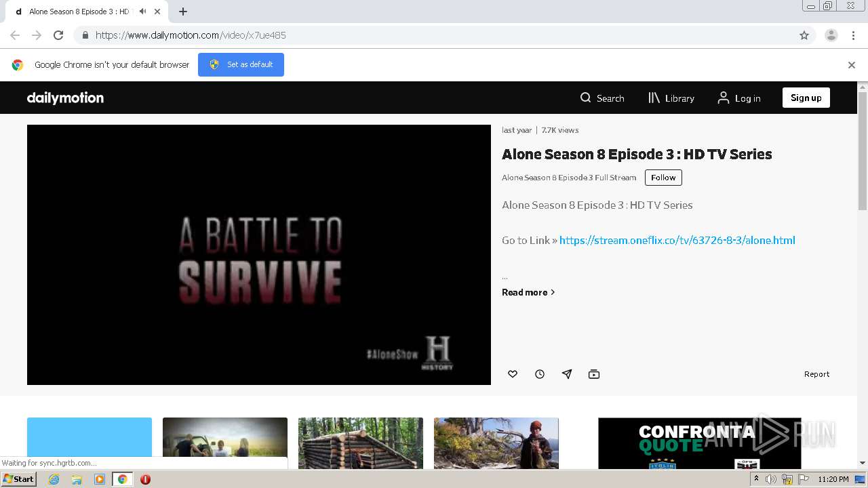Open the Library section
The height and width of the screenshot is (488, 868).
pos(671,98)
